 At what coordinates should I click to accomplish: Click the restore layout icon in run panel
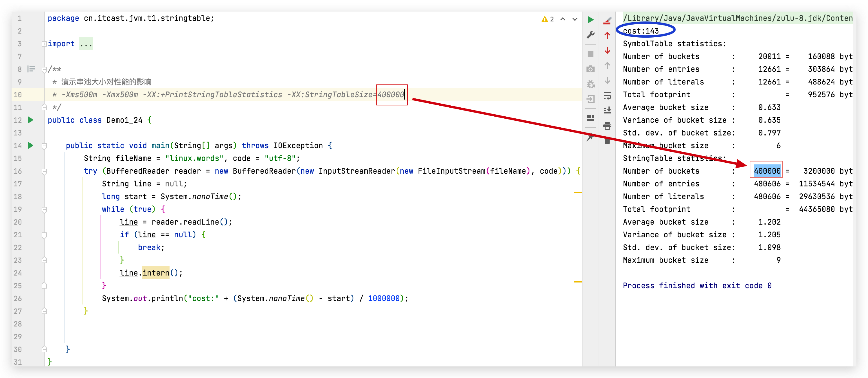coord(590,118)
